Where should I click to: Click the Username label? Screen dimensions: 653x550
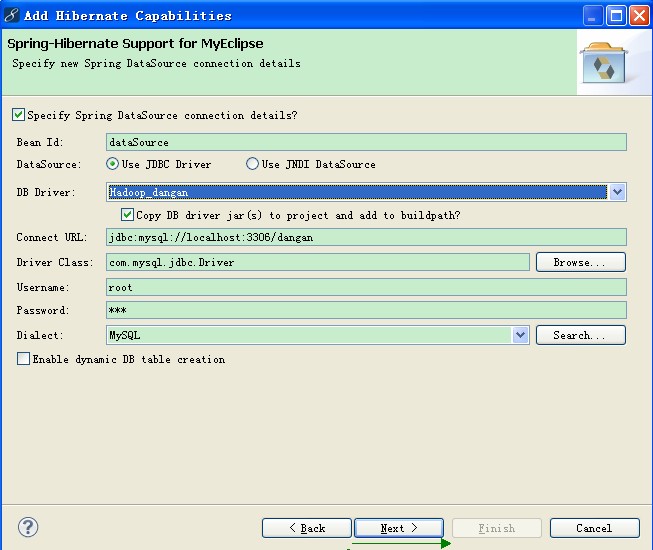(x=42, y=287)
